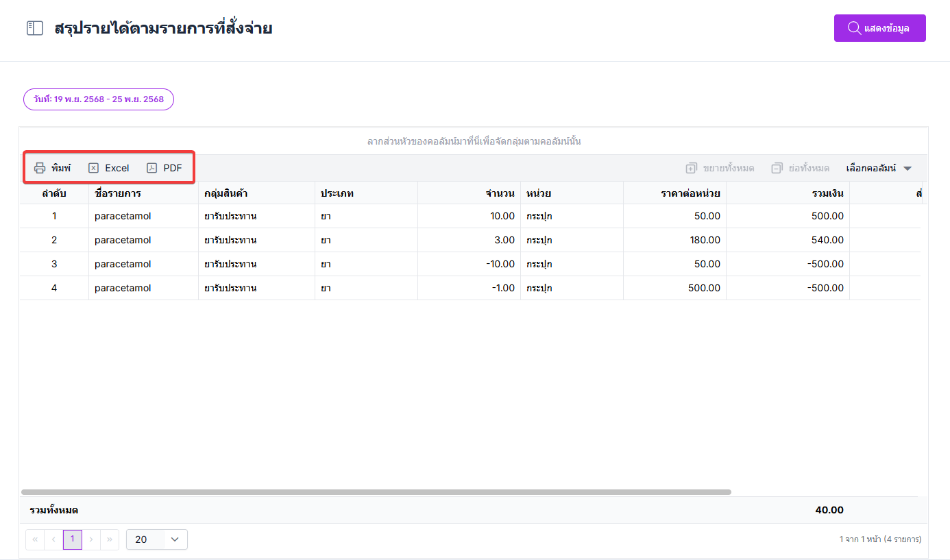Go to the next page chevron

91,539
